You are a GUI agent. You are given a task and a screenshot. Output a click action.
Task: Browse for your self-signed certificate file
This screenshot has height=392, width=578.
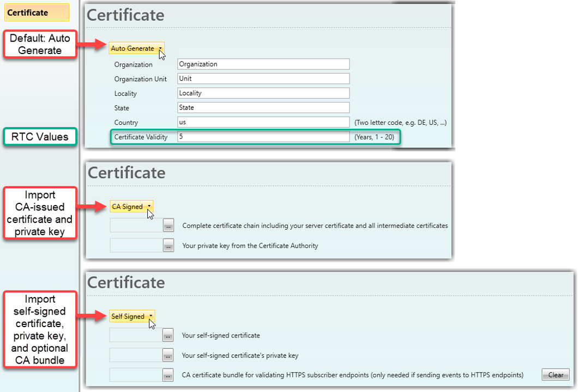(x=168, y=335)
